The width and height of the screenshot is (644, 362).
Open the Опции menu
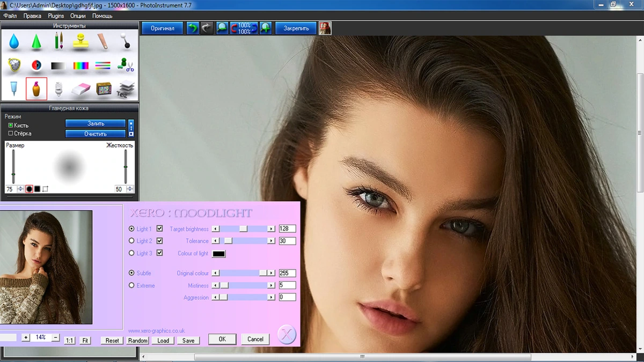tap(78, 16)
